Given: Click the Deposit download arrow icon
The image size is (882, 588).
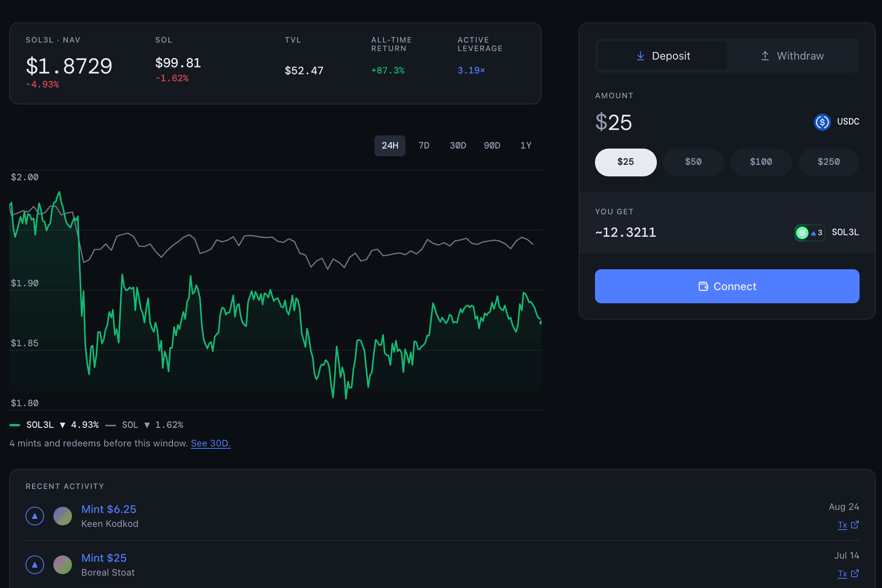Looking at the screenshot, I should coord(641,56).
